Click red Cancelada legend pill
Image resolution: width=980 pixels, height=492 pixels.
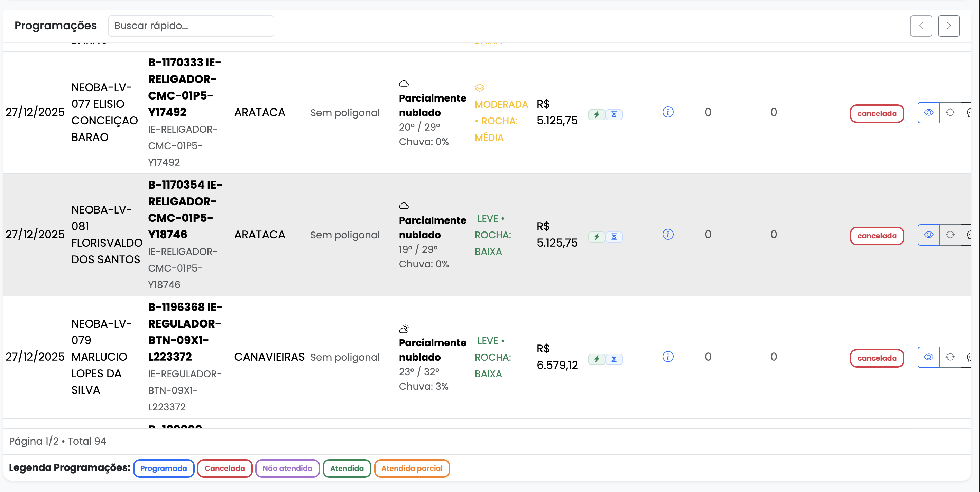click(224, 469)
